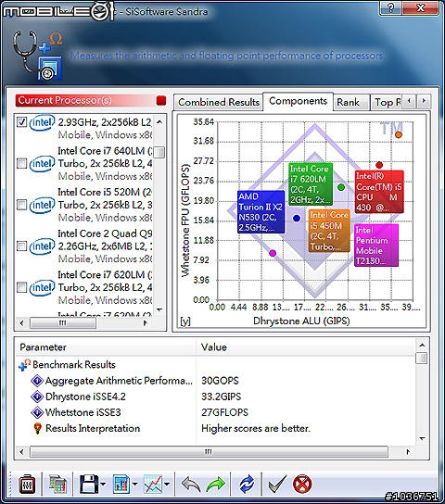Viewport: 445px width, 504px height.
Task: Click the Dhrystone iSSE4.2 parameter text
Action: 85,397
